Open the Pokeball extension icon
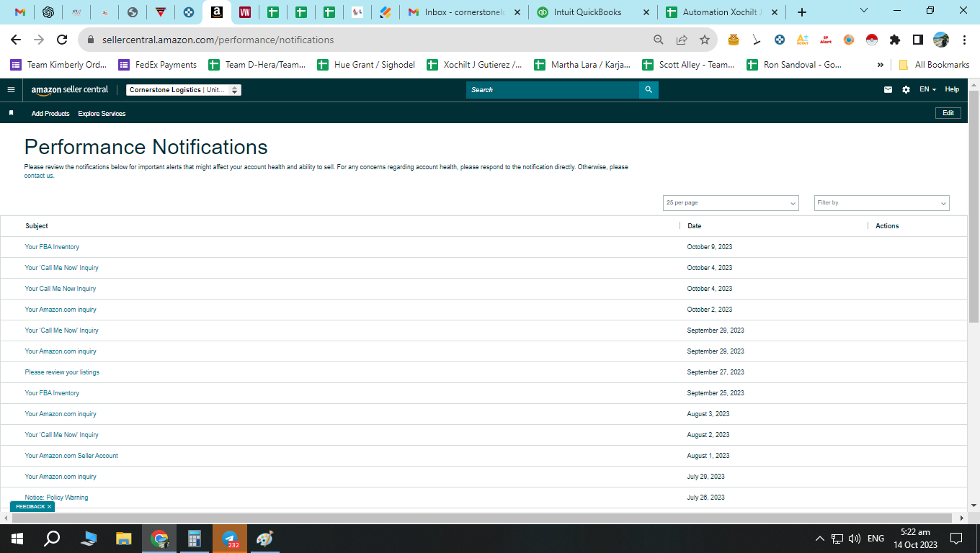Screen dimensions: 980x553 pyautogui.click(x=872, y=40)
